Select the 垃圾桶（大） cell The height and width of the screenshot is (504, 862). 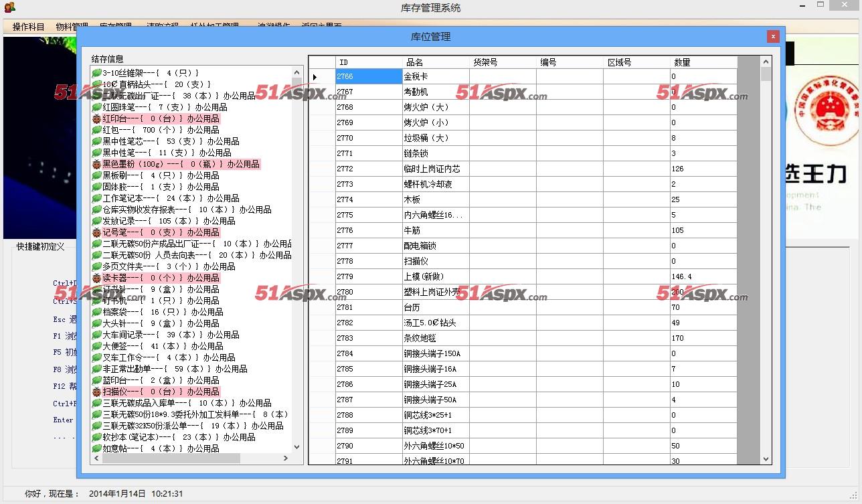[436, 138]
